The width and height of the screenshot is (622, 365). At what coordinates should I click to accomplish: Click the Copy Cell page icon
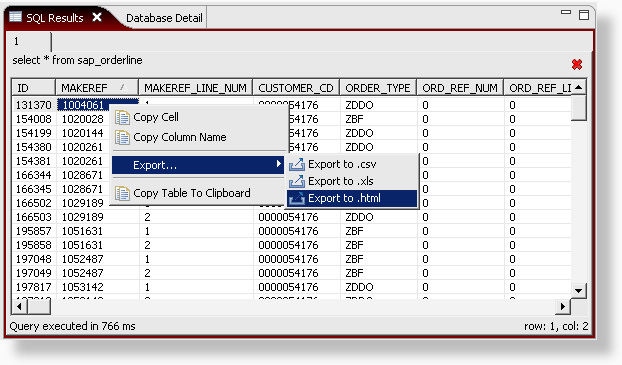point(122,118)
